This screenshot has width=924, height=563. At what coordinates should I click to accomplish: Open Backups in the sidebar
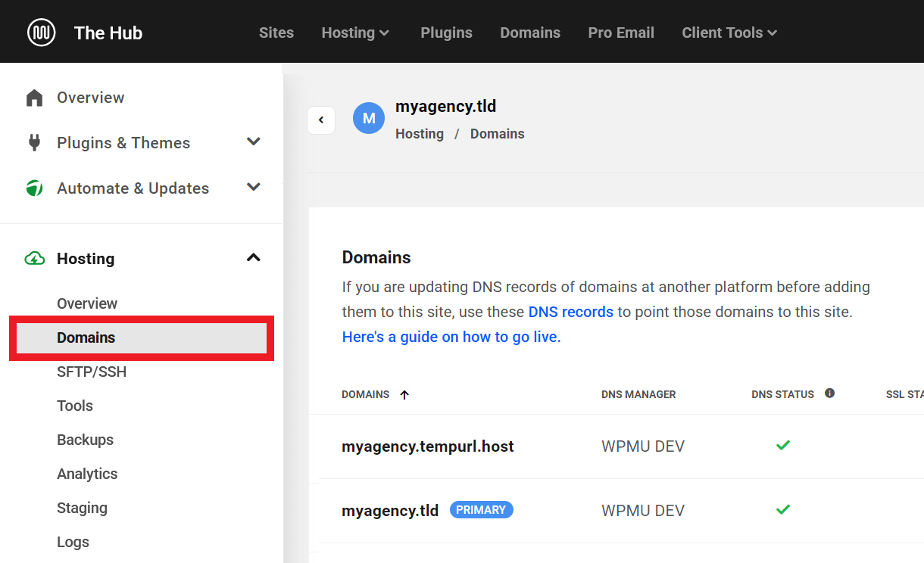[x=85, y=440]
